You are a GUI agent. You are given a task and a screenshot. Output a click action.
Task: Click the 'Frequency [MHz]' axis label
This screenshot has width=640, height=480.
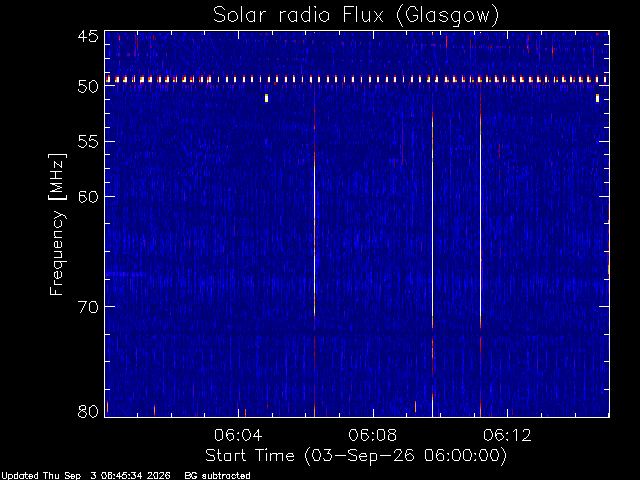(x=57, y=224)
